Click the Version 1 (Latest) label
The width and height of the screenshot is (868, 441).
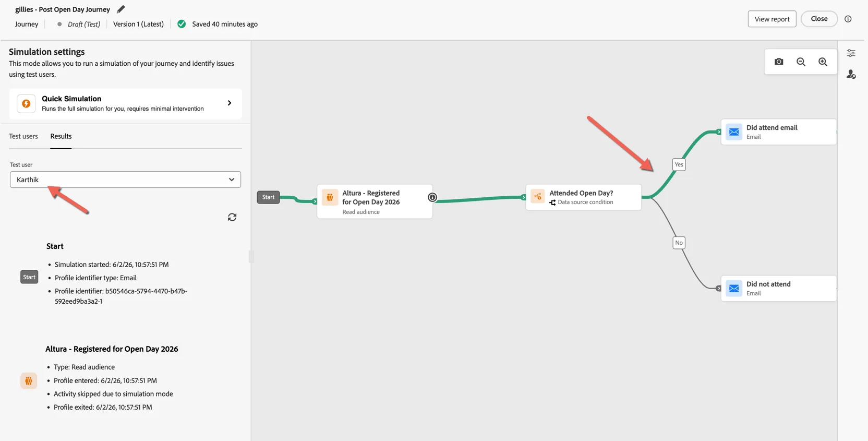click(138, 24)
